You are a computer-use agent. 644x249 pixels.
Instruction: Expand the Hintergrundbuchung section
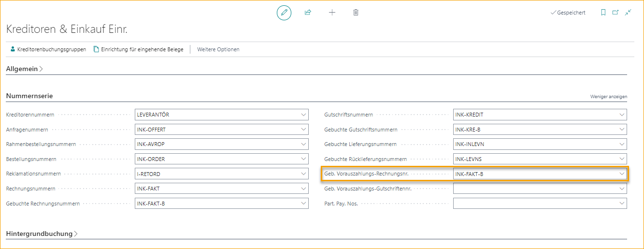[42, 234]
